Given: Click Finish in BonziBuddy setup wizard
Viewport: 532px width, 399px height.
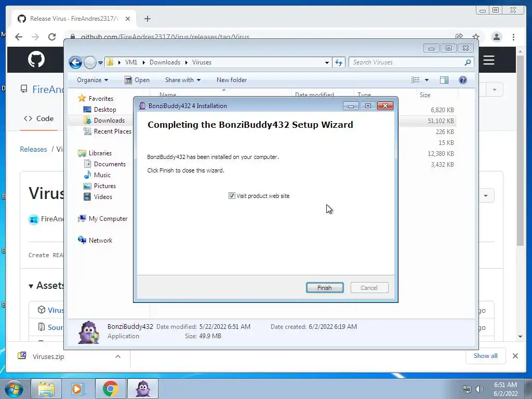Looking at the screenshot, I should (325, 287).
